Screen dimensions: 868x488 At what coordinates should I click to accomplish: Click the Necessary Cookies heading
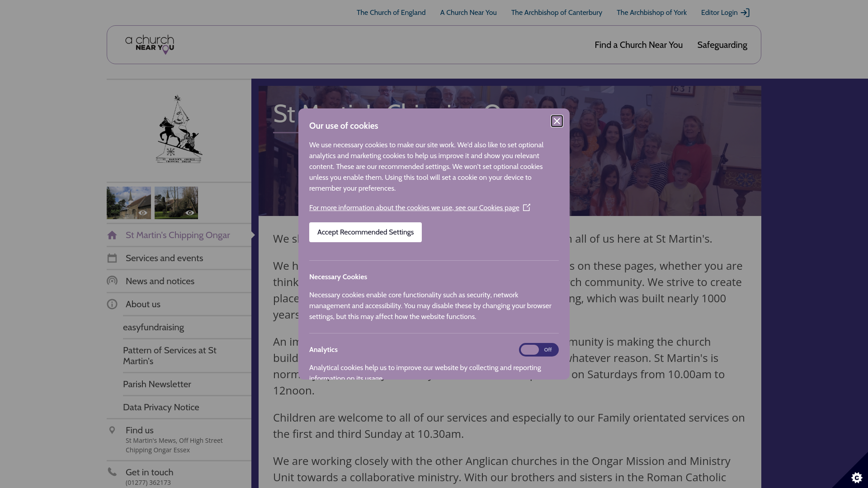[338, 277]
